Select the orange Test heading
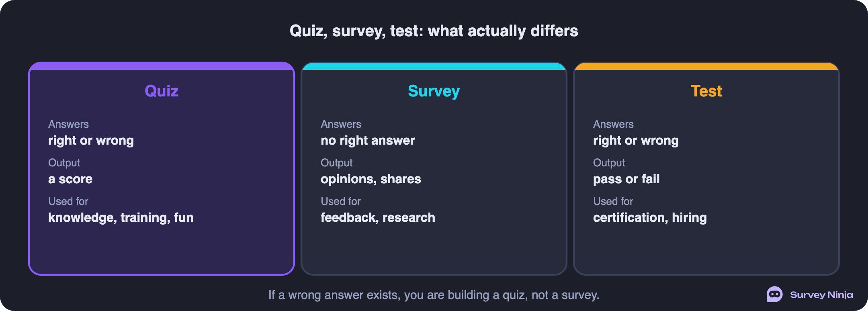868x311 pixels. tap(706, 91)
